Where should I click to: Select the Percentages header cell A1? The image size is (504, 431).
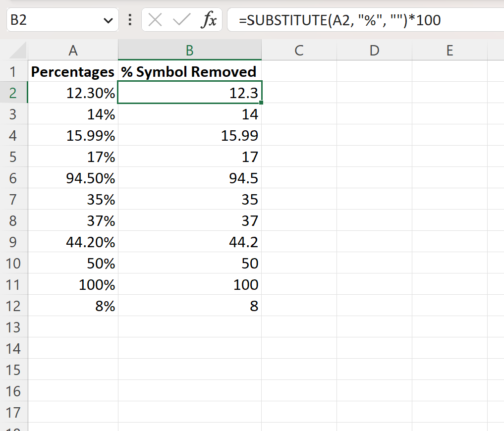[73, 71]
